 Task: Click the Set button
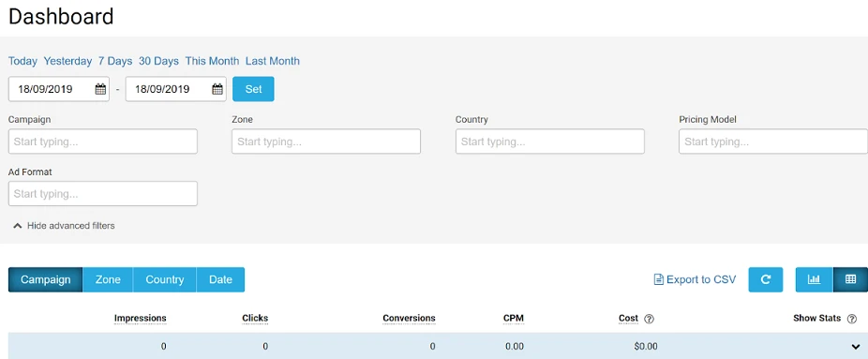click(253, 89)
